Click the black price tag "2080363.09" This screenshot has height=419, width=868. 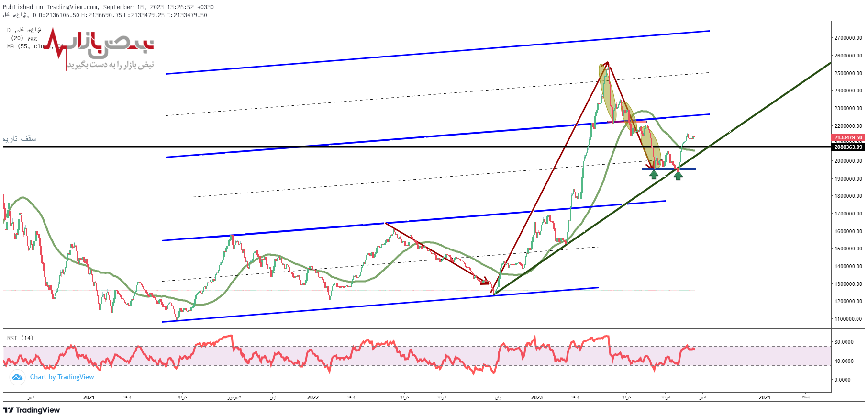[x=848, y=147]
